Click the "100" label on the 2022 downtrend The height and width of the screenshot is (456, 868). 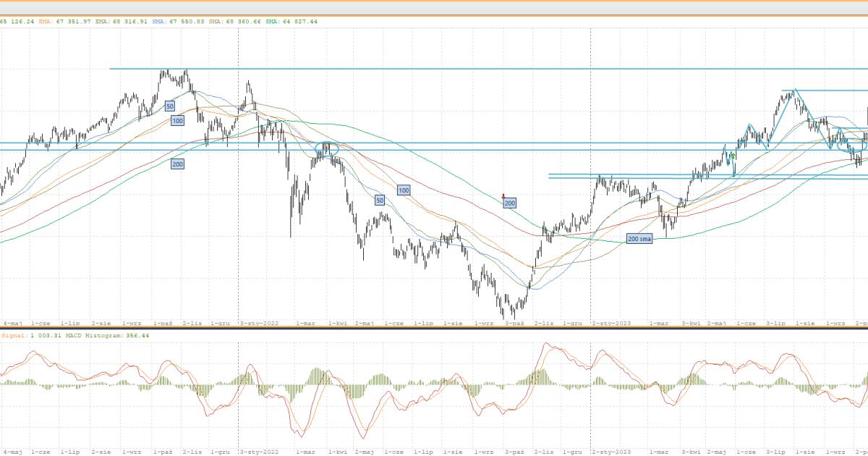(404, 190)
